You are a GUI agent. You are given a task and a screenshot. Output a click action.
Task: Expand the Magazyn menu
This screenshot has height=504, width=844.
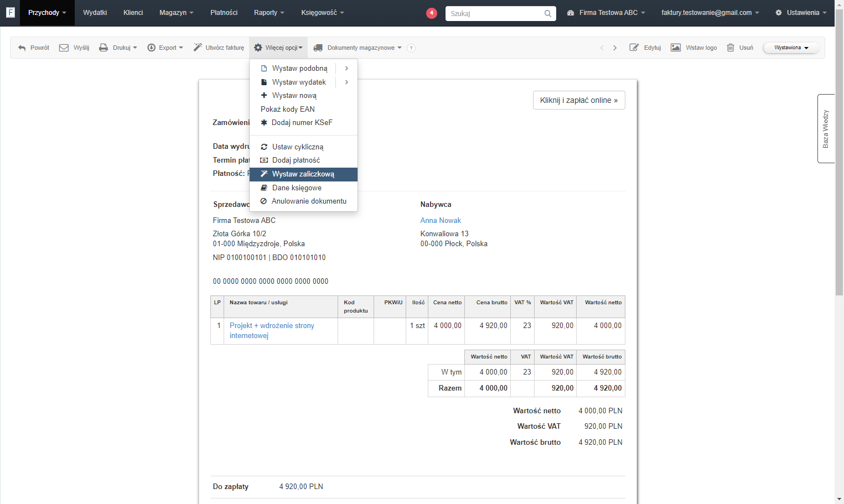(177, 13)
